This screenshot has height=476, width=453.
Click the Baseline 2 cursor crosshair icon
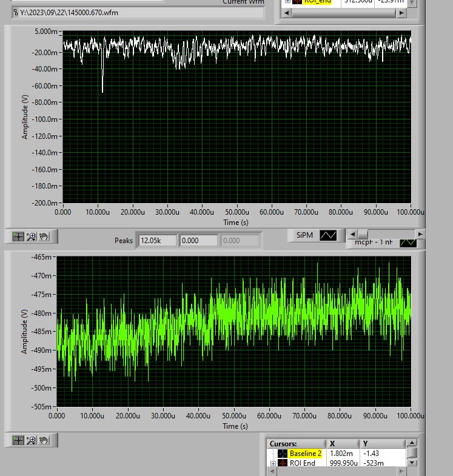click(x=282, y=454)
